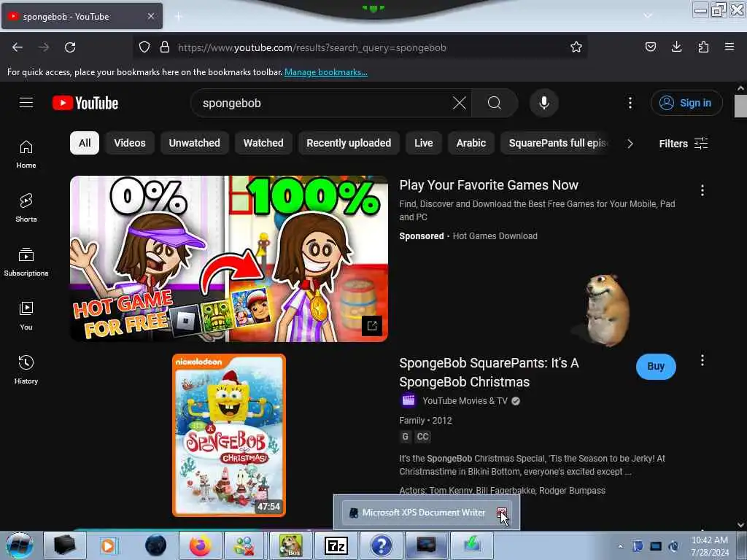The image size is (747, 560).
Task: Open the search Filters panel
Action: (x=683, y=144)
